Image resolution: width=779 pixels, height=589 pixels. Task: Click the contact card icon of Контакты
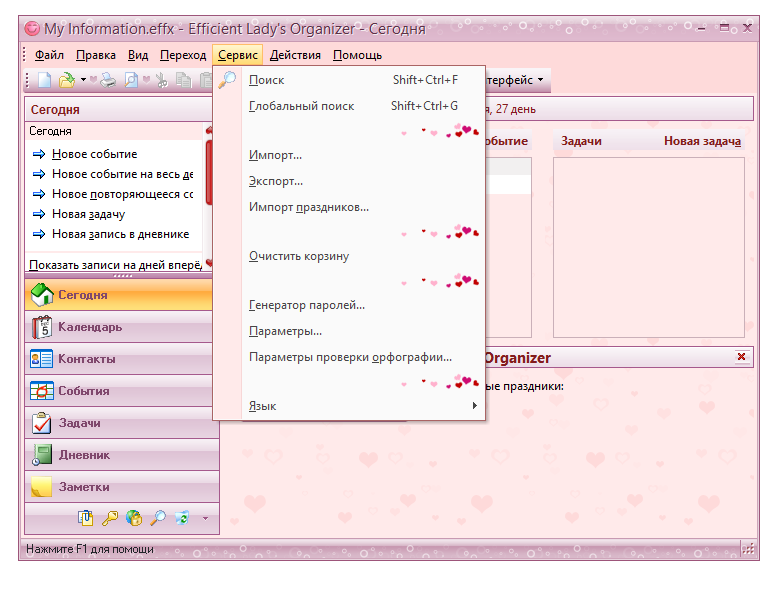tap(41, 359)
